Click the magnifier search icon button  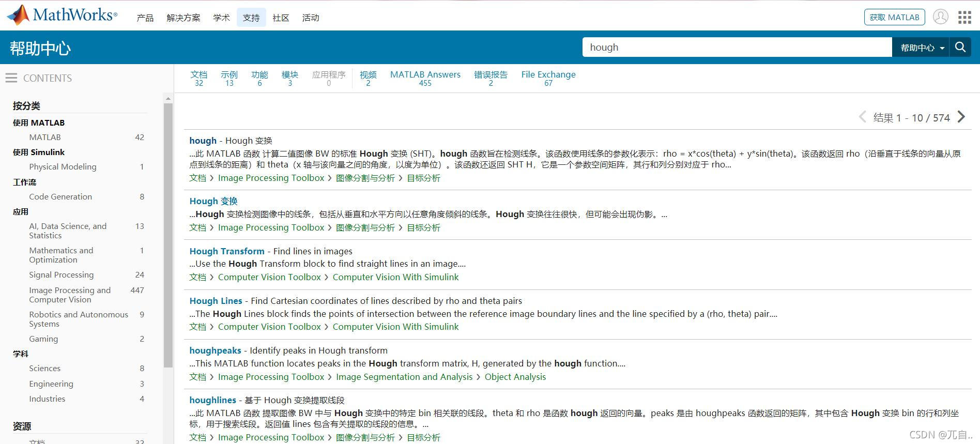(x=960, y=47)
